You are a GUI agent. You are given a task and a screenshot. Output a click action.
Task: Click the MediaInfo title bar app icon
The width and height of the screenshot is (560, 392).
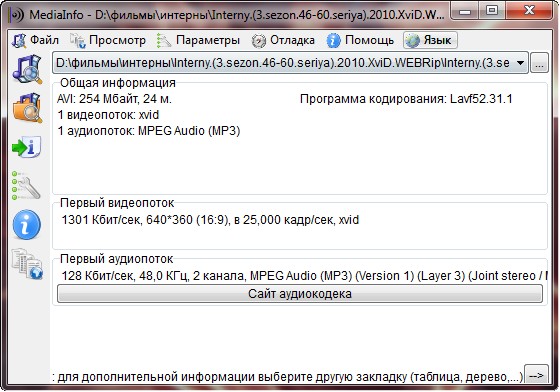16,15
